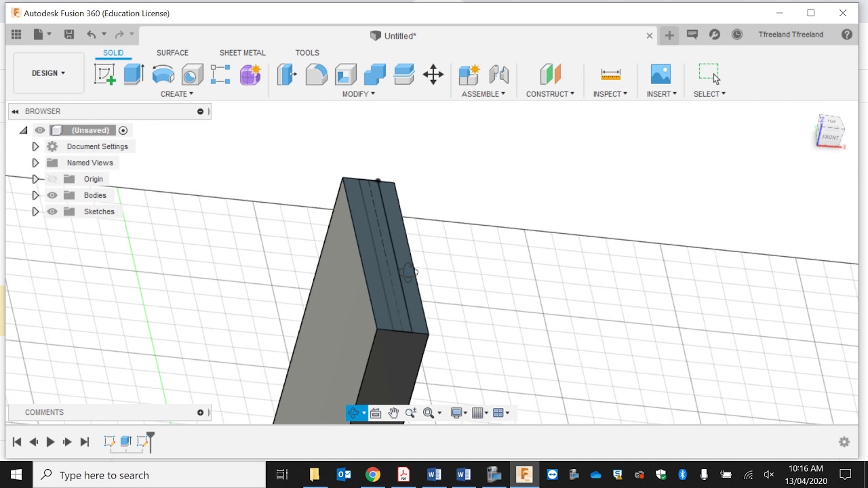868x488 pixels.
Task: Open the CONSTRUCT dropdown menu
Action: (x=550, y=94)
